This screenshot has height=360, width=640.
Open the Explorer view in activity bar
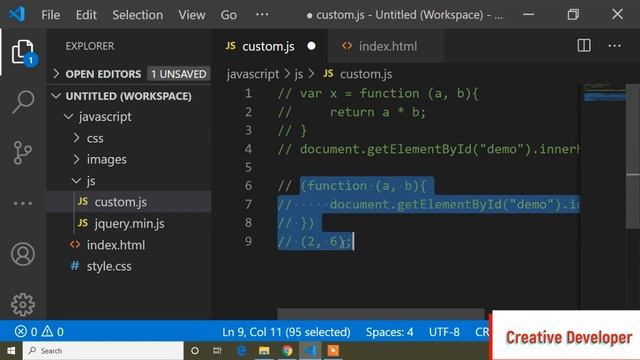tap(23, 52)
